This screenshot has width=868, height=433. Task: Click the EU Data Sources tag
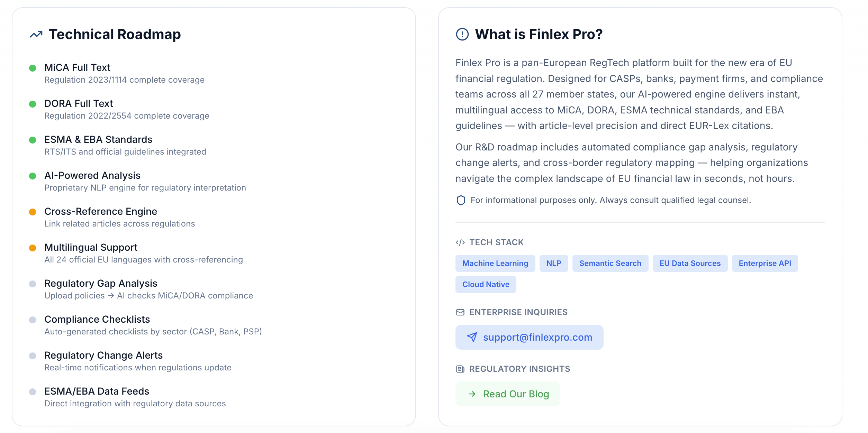tap(690, 264)
